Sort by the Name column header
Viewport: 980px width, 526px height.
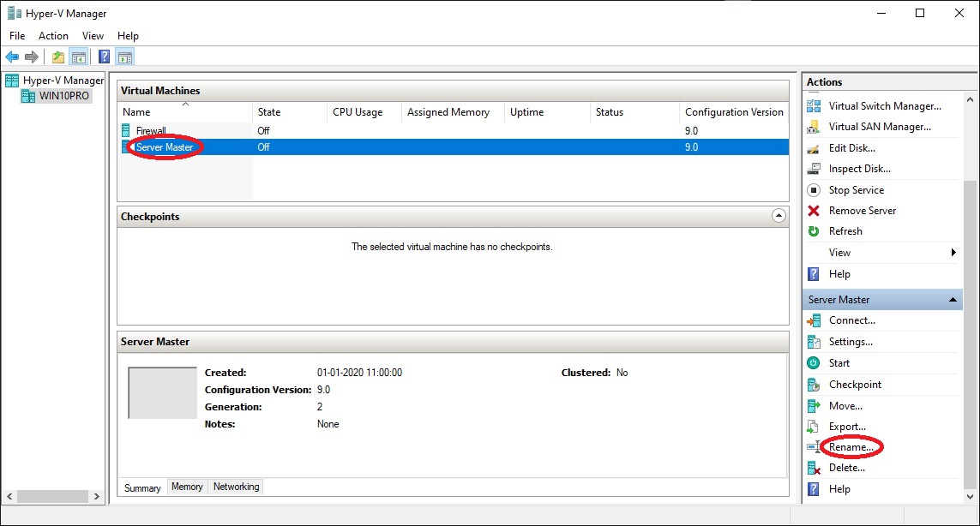click(185, 112)
